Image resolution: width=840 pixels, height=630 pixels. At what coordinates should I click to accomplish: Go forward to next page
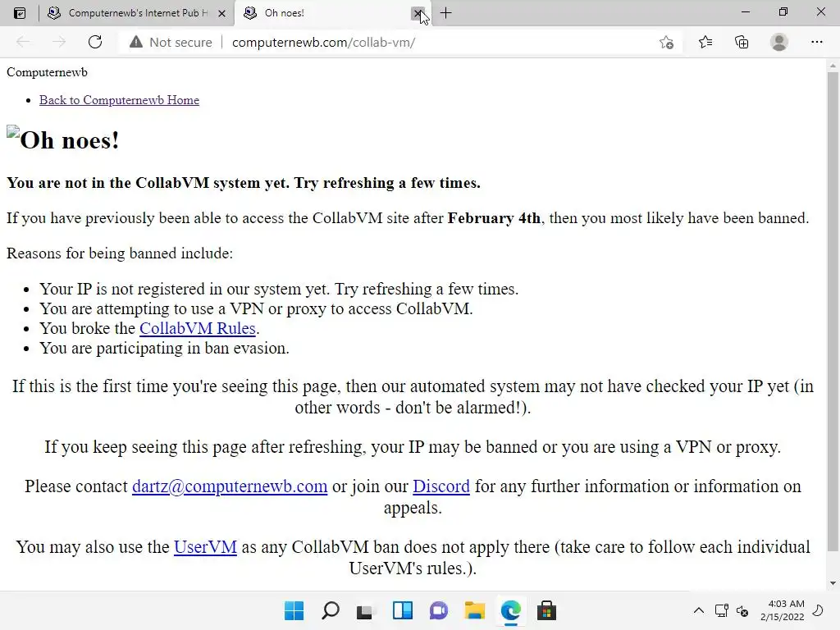(x=59, y=42)
